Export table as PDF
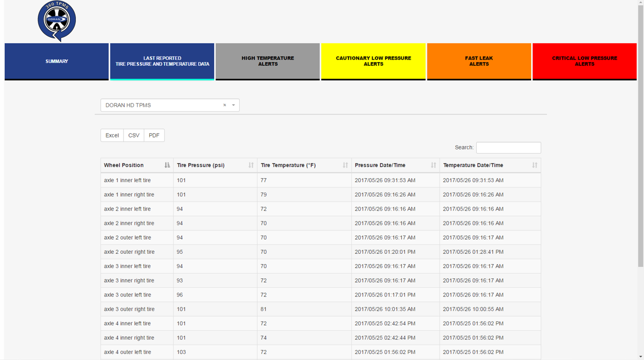 pos(154,135)
